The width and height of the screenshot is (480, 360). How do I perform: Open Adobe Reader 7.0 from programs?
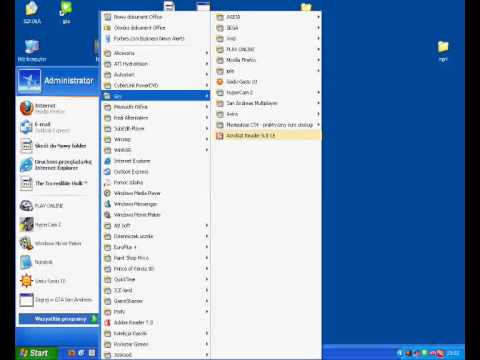click(x=156, y=323)
